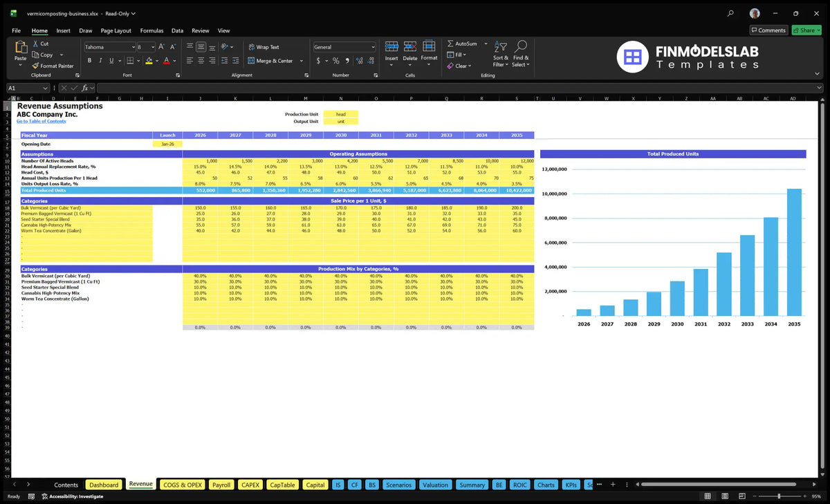
Task: Open the COGS & OPEX sheet tab
Action: [x=182, y=485]
